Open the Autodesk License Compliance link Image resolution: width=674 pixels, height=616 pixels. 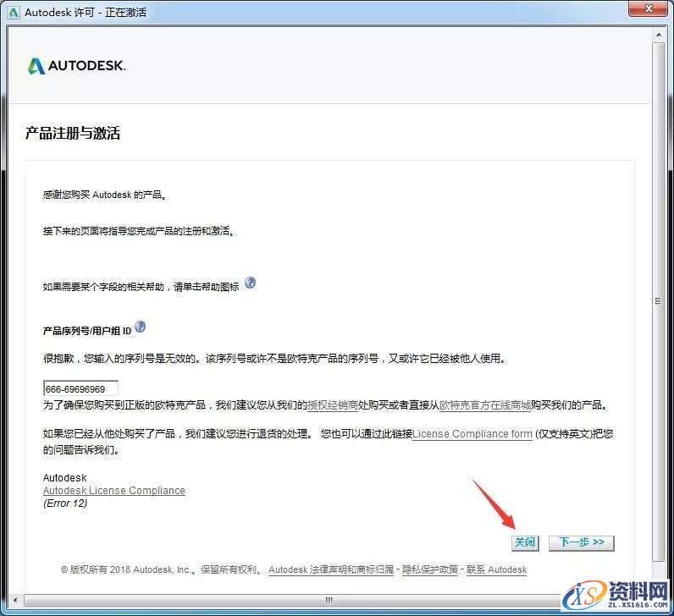coord(114,490)
